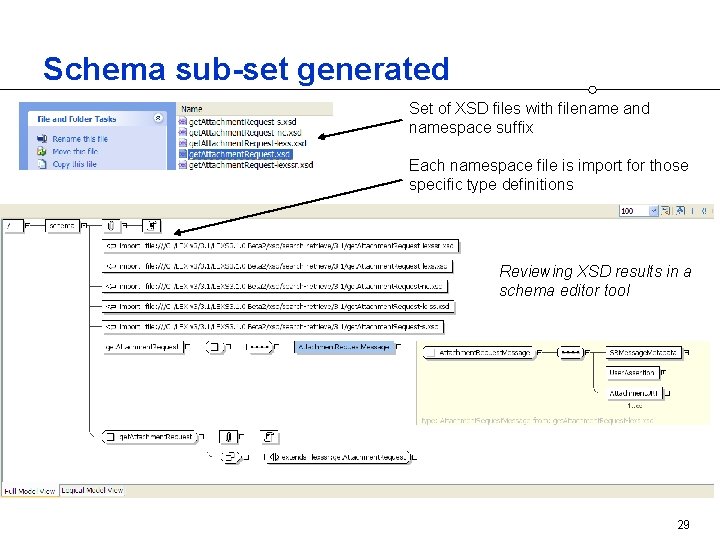Select file getAttachmentRequest-nc.xsd
Screen dimensions: 720x540
(245, 133)
